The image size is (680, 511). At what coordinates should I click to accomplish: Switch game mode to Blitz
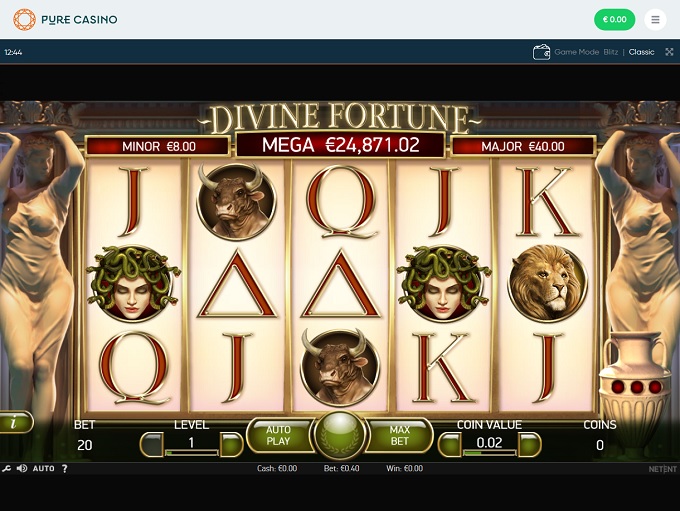click(x=611, y=52)
